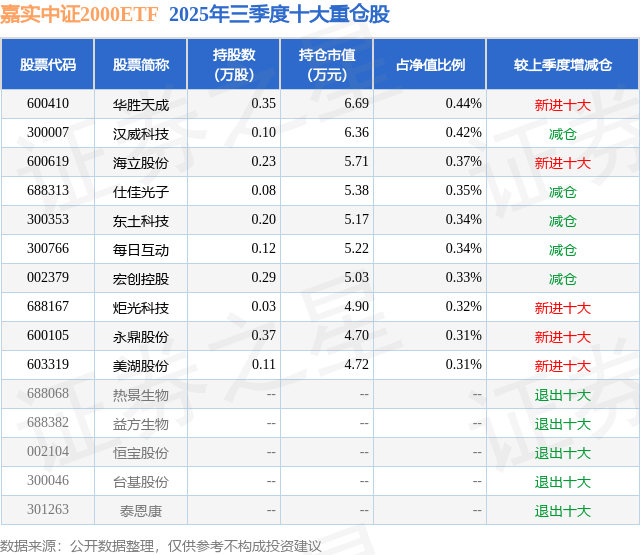Select stock code 600105
This screenshot has height=555, width=640.
point(48,335)
